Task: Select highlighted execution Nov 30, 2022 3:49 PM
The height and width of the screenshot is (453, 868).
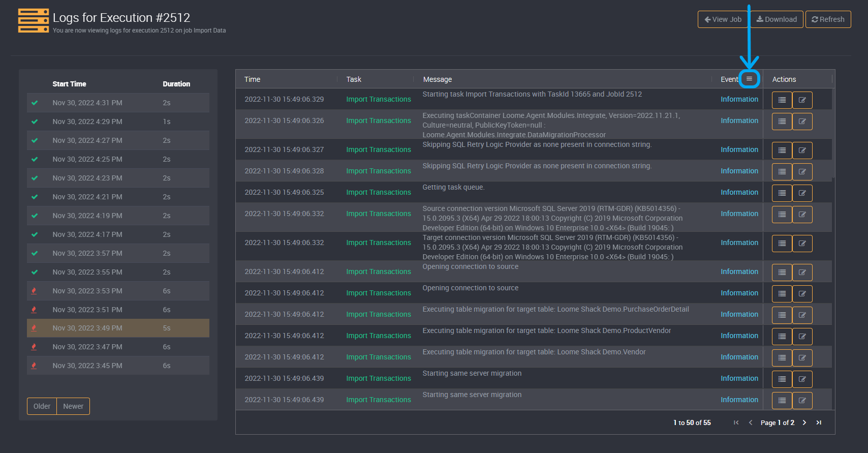Action: coord(118,328)
